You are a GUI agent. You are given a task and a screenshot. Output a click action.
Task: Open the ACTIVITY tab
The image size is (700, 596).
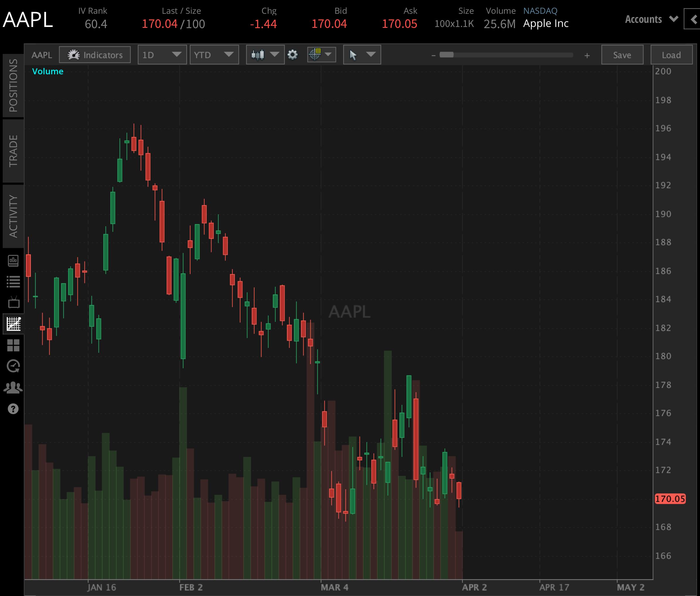(13, 213)
